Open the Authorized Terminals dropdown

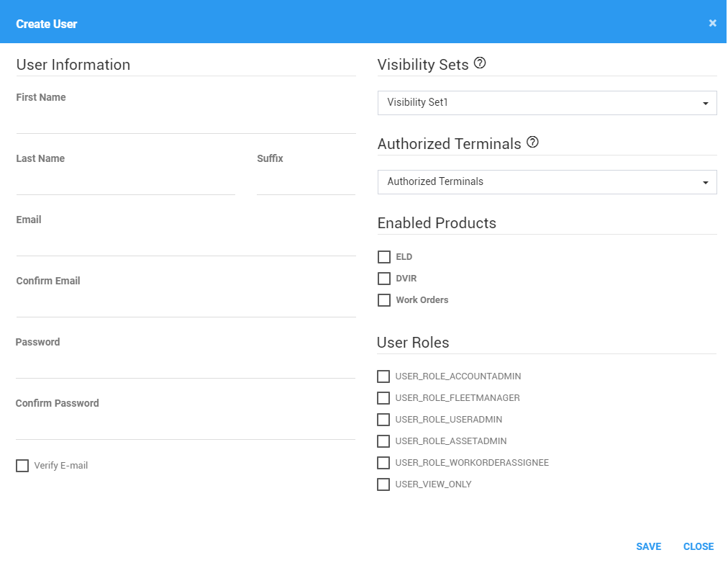tap(547, 181)
